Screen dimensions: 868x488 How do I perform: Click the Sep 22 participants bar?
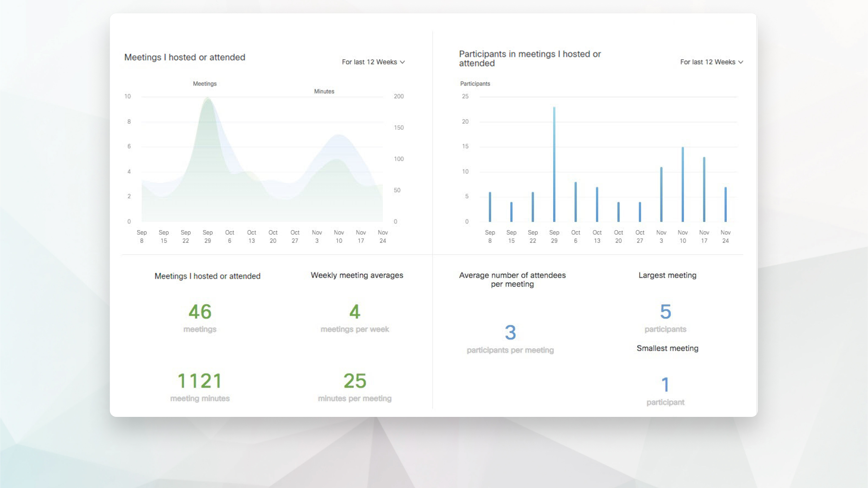point(533,207)
